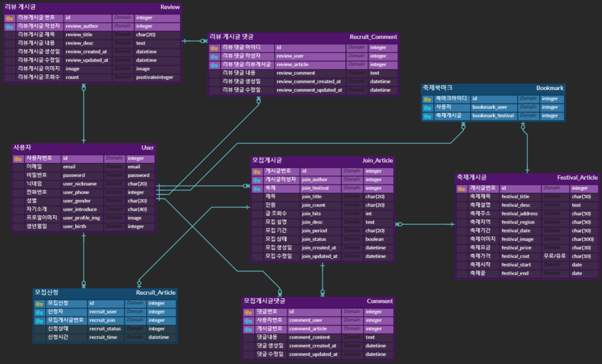Click the postivateinteger type of count column
602x364 pixels.
point(155,77)
